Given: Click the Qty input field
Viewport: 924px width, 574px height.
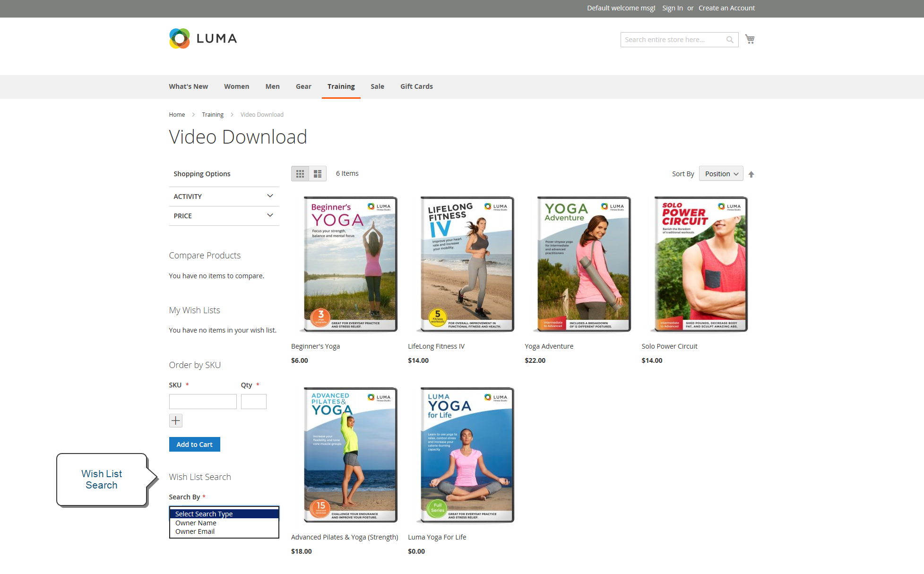Looking at the screenshot, I should [254, 402].
